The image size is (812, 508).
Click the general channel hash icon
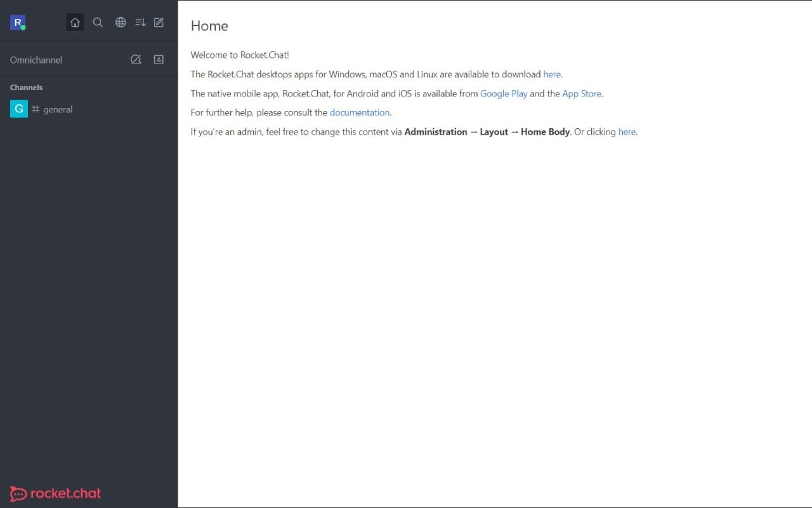37,109
